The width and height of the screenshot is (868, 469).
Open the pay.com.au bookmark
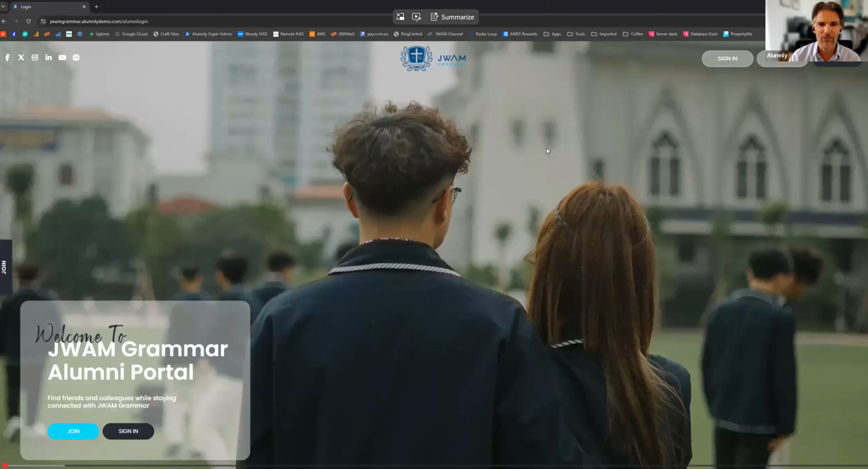pyautogui.click(x=374, y=34)
